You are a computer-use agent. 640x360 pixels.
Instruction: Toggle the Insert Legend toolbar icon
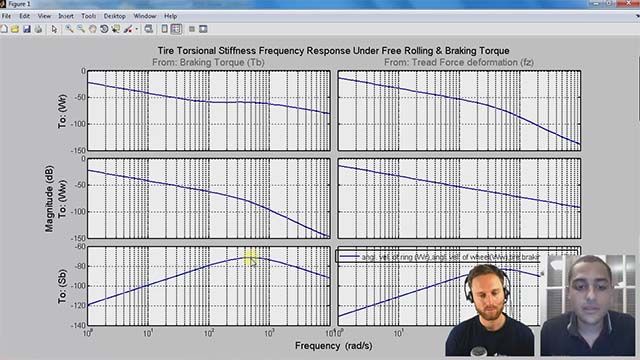pos(176,29)
